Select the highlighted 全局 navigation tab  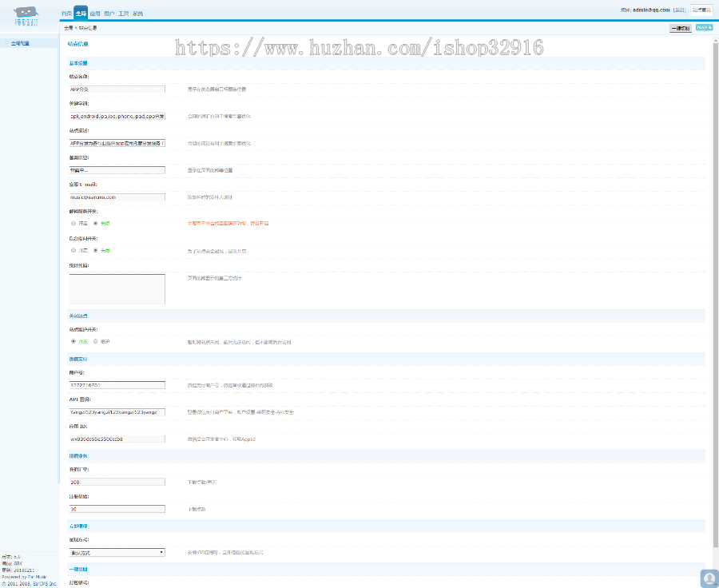click(x=81, y=13)
